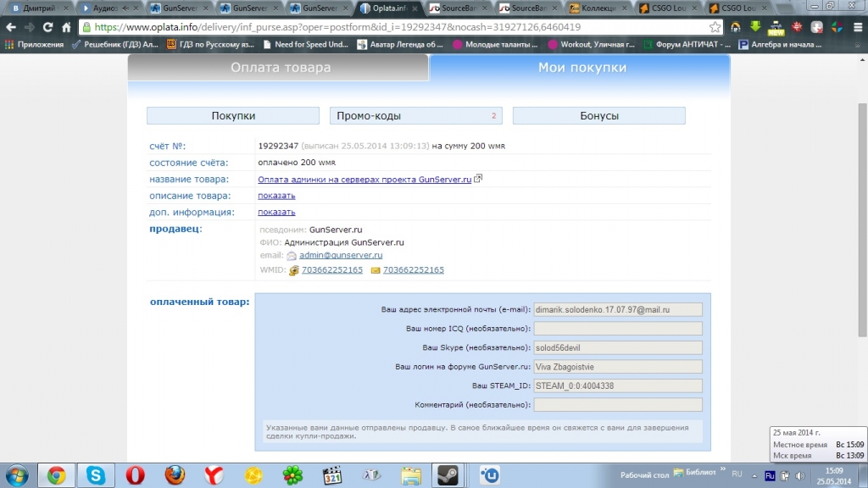This screenshot has width=868, height=488.
Task: Click the browser reload button
Action: coord(47,27)
